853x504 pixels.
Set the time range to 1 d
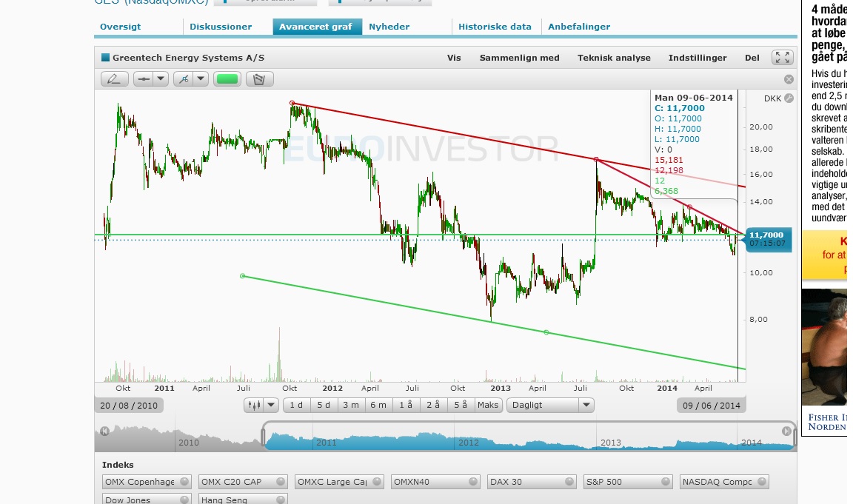296,405
